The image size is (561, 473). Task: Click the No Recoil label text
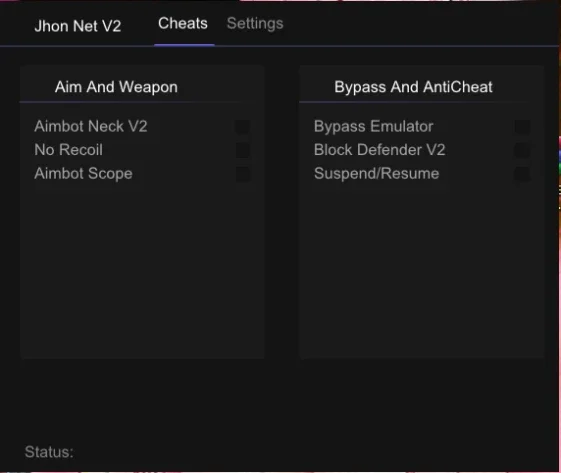(x=68, y=150)
